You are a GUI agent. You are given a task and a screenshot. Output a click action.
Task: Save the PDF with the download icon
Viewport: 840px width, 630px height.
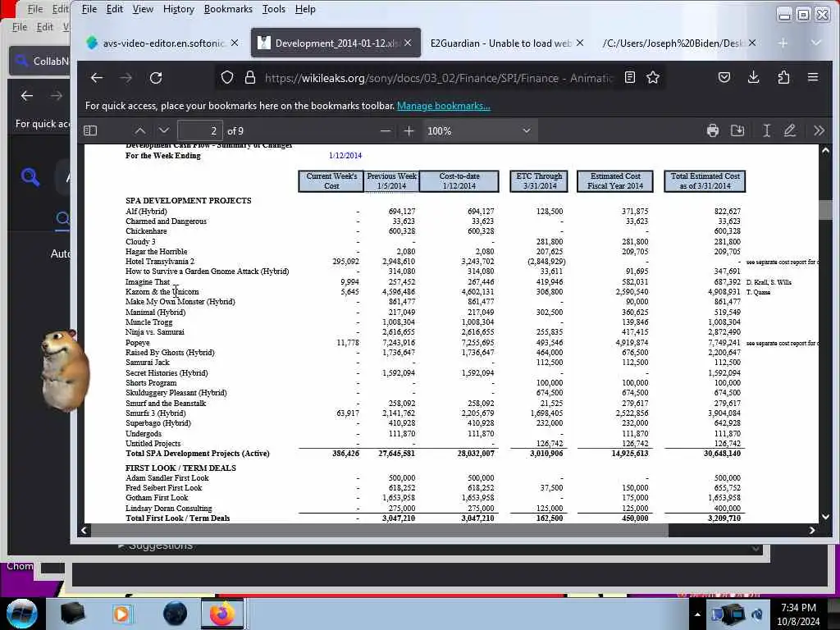click(x=737, y=130)
